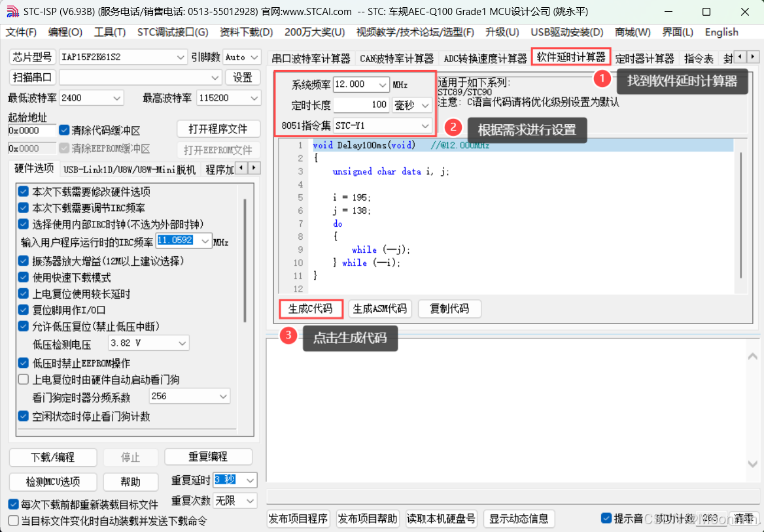
Task: Toggle 上电复位使用较长延时 checkbox
Action: 24,293
